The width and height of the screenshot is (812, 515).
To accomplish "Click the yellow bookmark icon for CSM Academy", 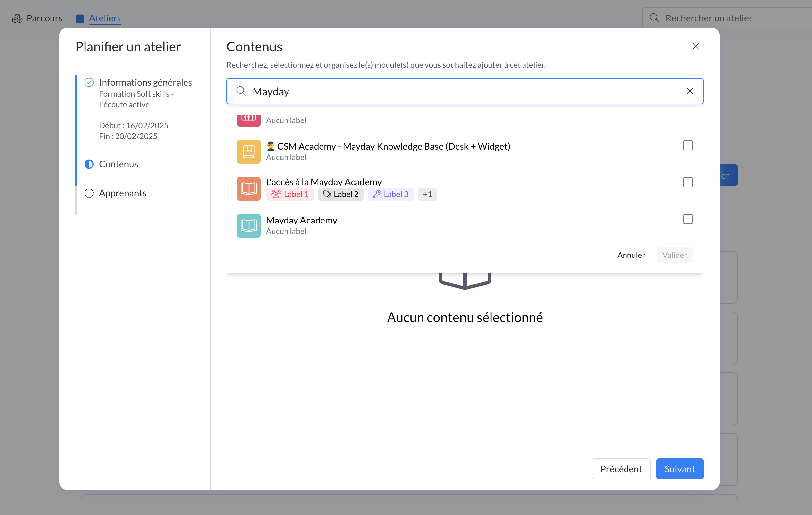I will [x=249, y=152].
